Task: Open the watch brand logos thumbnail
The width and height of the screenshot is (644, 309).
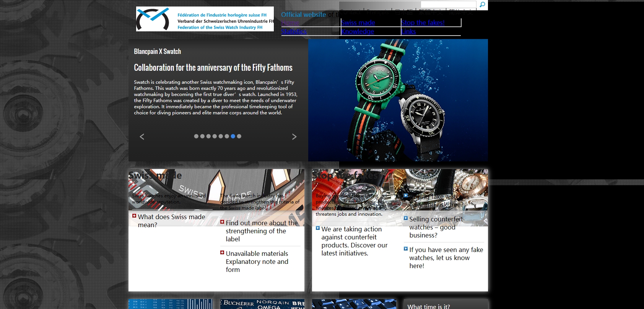Action: pos(262,304)
